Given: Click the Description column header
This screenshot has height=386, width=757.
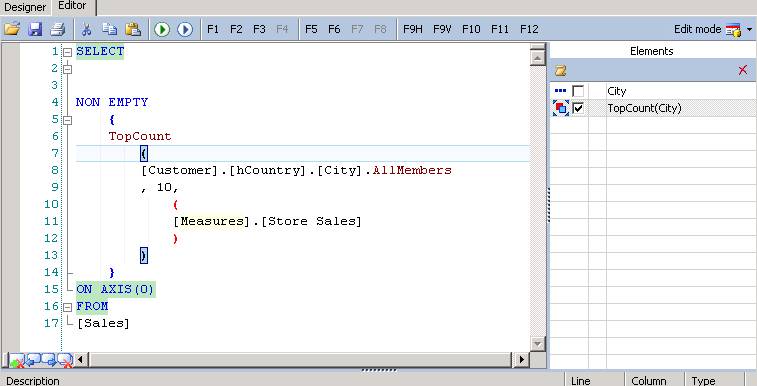Looking at the screenshot, I should [x=282, y=381].
